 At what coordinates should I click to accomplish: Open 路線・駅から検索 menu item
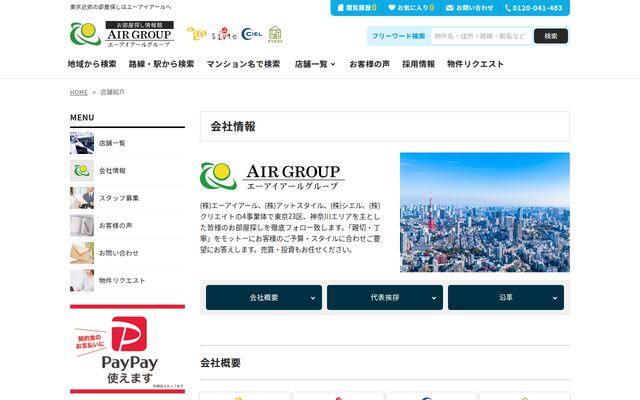tap(162, 64)
